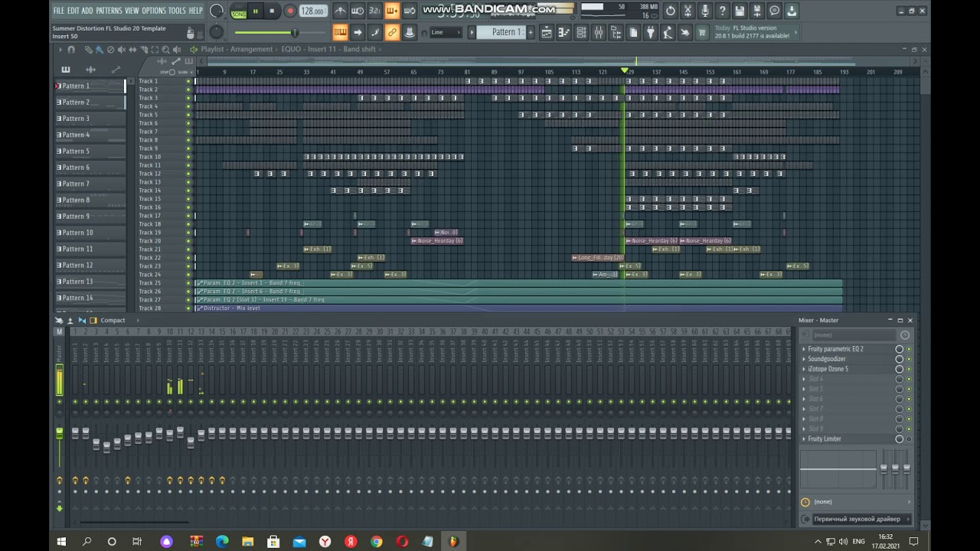Switch to SONG mode toggle
Viewport: 980px width, 551px height.
click(x=239, y=14)
